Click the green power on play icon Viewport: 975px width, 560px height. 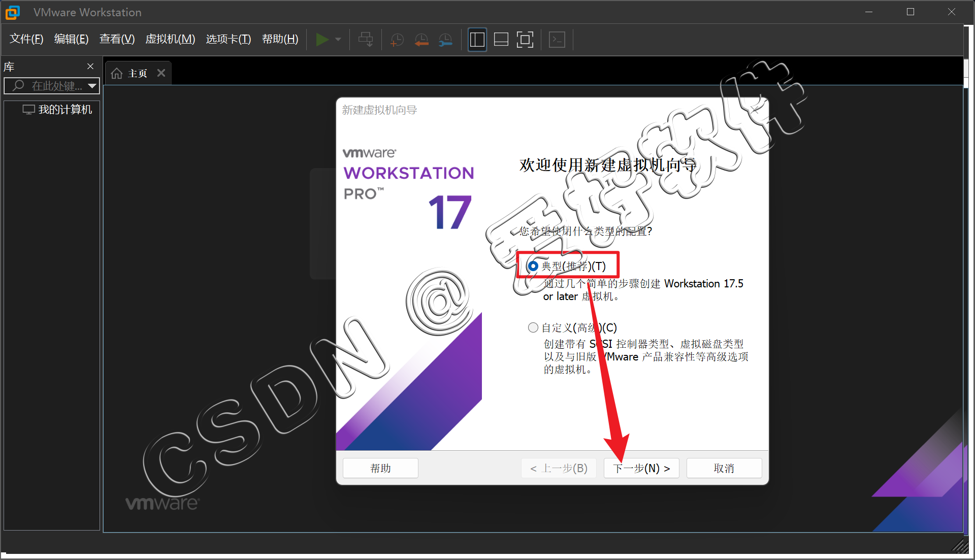click(322, 40)
